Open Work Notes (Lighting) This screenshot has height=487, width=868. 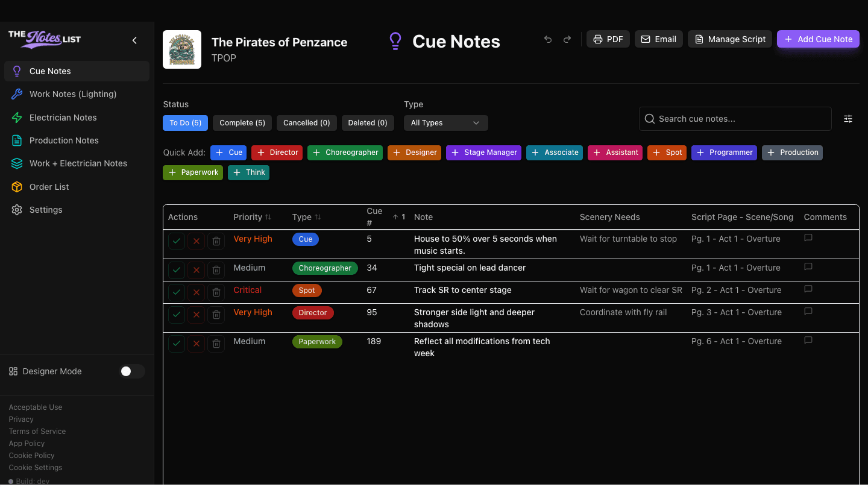coord(77,94)
